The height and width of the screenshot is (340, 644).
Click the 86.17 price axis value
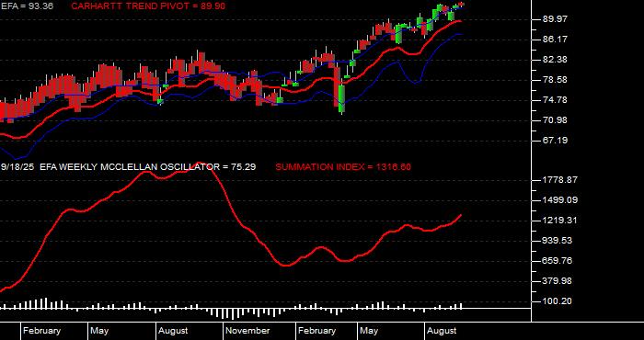[555, 40]
